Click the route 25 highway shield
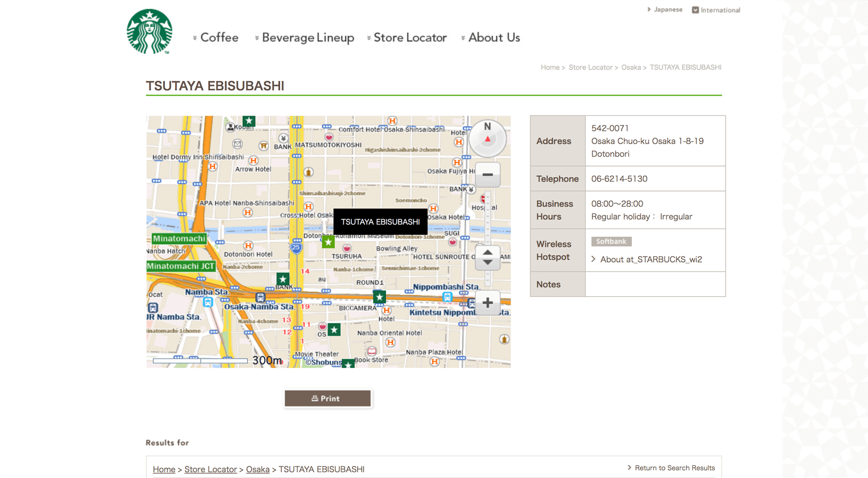Image resolution: width=868 pixels, height=478 pixels. click(x=296, y=248)
